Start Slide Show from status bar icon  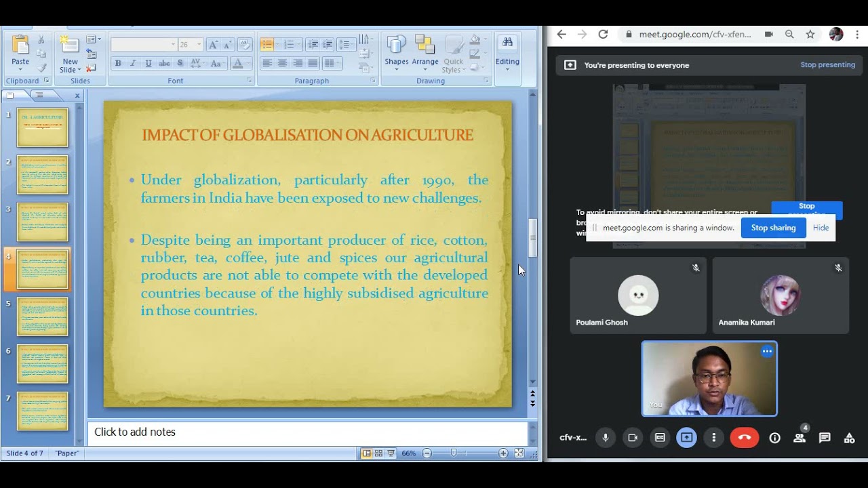pos(391,453)
